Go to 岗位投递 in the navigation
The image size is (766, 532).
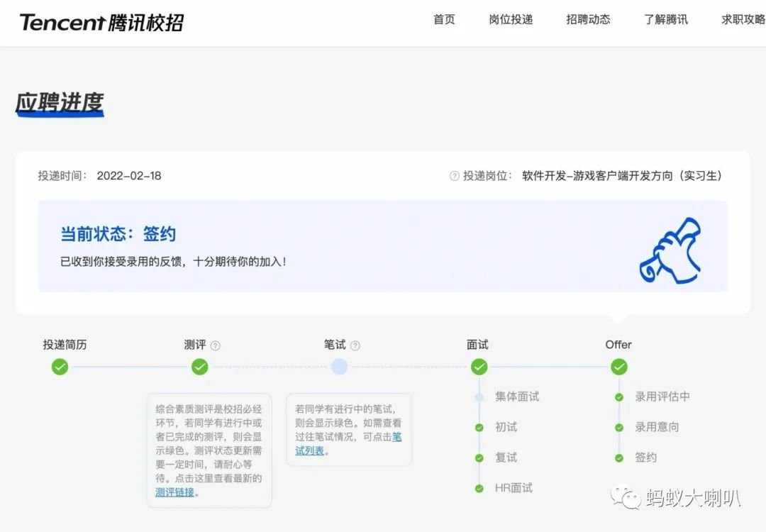[x=511, y=19]
